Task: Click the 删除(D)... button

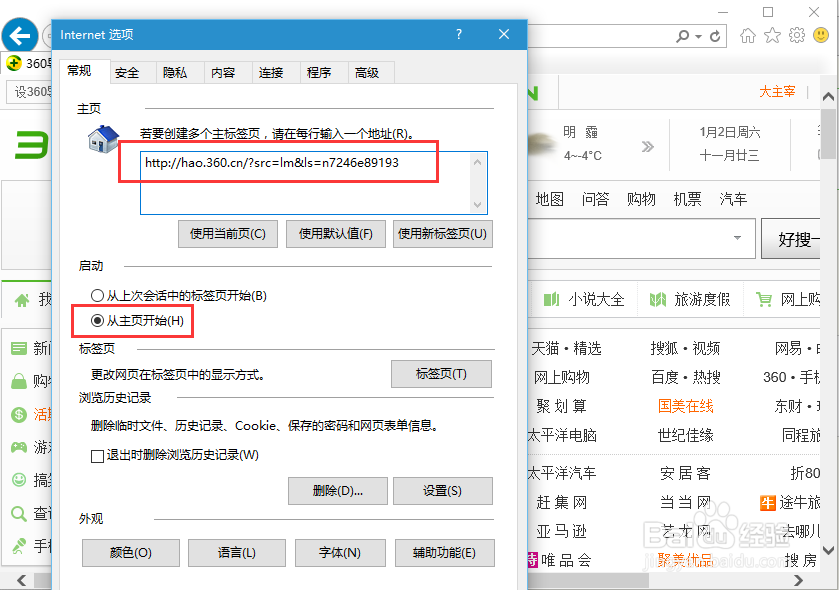Action: (338, 491)
